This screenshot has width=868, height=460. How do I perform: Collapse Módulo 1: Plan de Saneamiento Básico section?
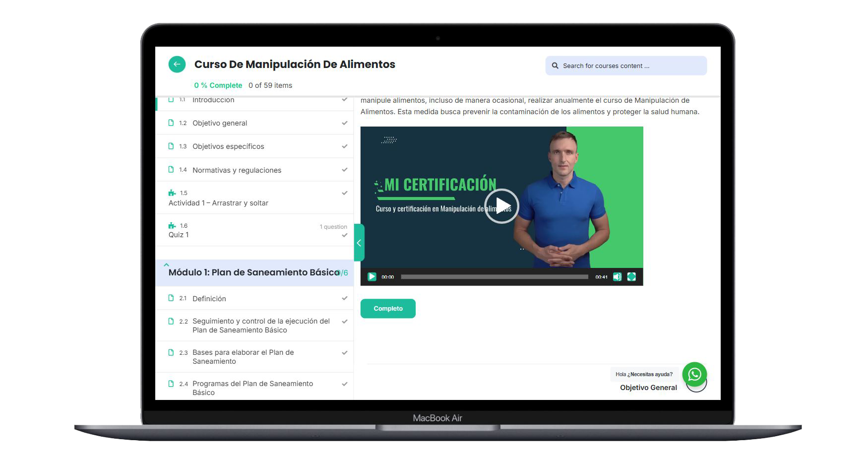coord(253,272)
